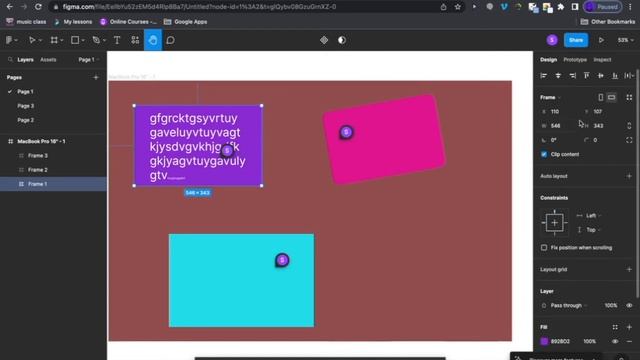Open tidy up distribute dropdown
Screen dimensions: 640x360
[x=629, y=76]
